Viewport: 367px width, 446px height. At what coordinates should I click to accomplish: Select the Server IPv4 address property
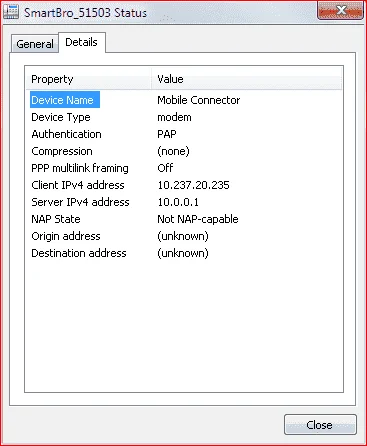(x=80, y=202)
